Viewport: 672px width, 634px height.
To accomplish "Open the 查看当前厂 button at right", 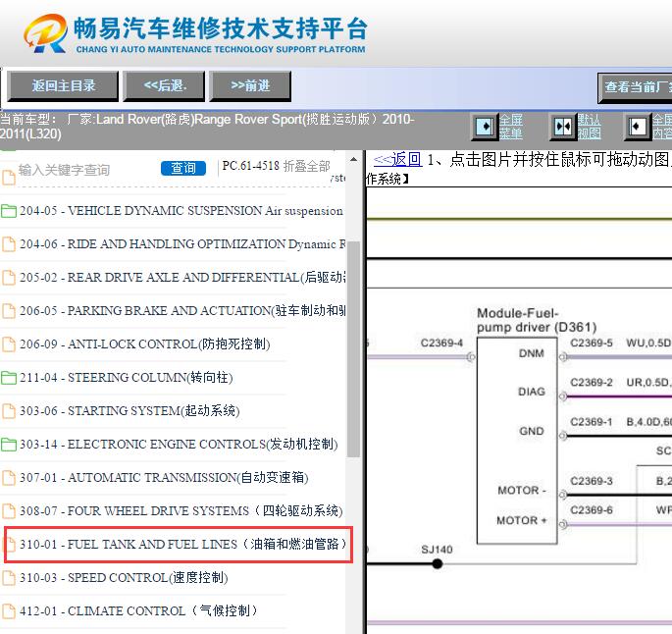I will point(635,87).
